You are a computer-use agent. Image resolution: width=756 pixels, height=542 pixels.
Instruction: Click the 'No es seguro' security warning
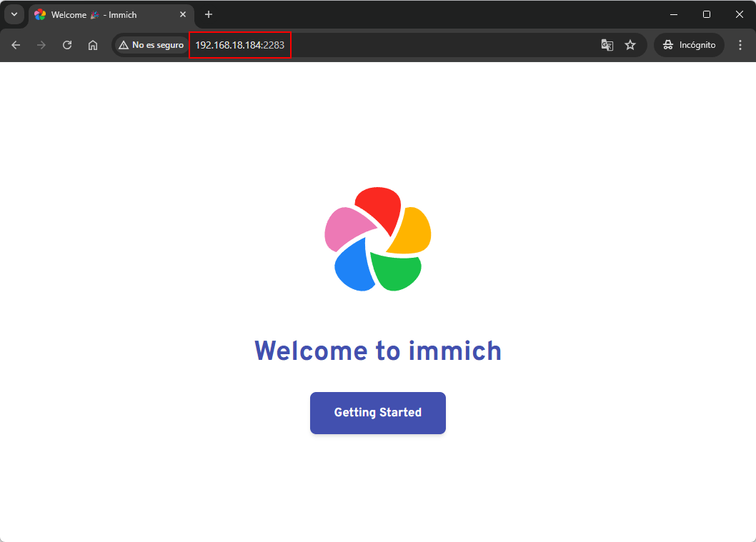click(151, 45)
